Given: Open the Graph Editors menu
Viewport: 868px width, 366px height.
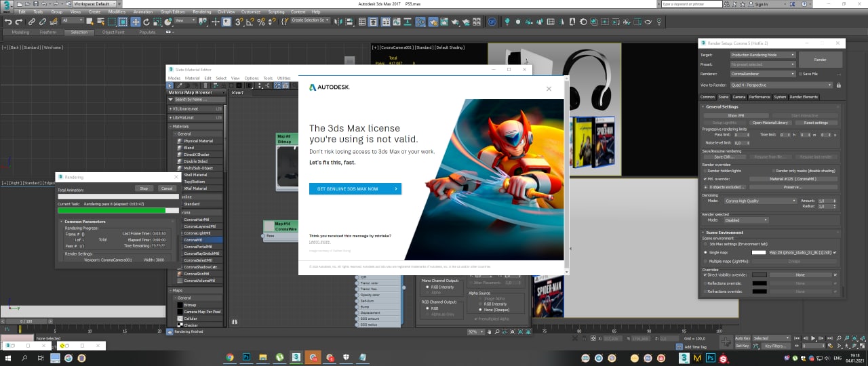Looking at the screenshot, I should click(x=172, y=12).
